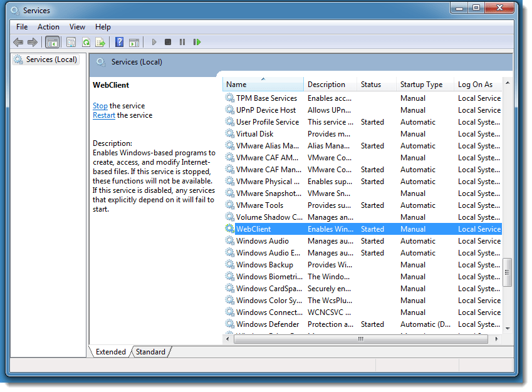This screenshot has height=392, width=532.
Task: Click the Stop the service link
Action: click(100, 106)
